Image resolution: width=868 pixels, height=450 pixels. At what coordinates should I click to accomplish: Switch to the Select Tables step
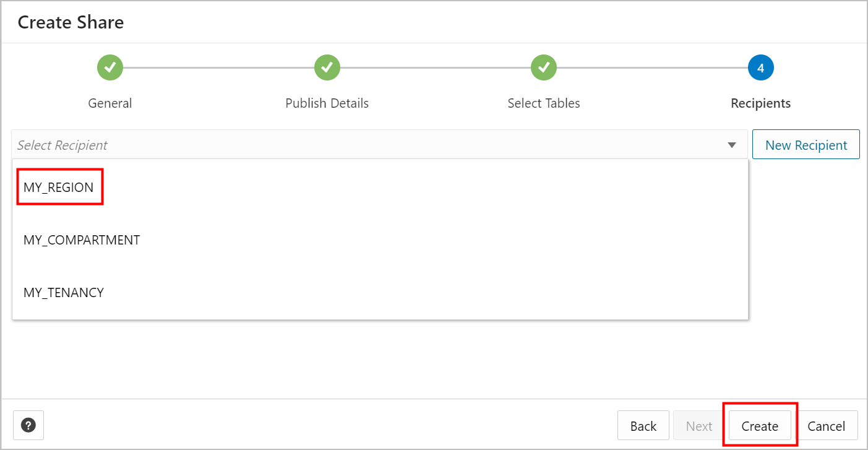[543, 103]
